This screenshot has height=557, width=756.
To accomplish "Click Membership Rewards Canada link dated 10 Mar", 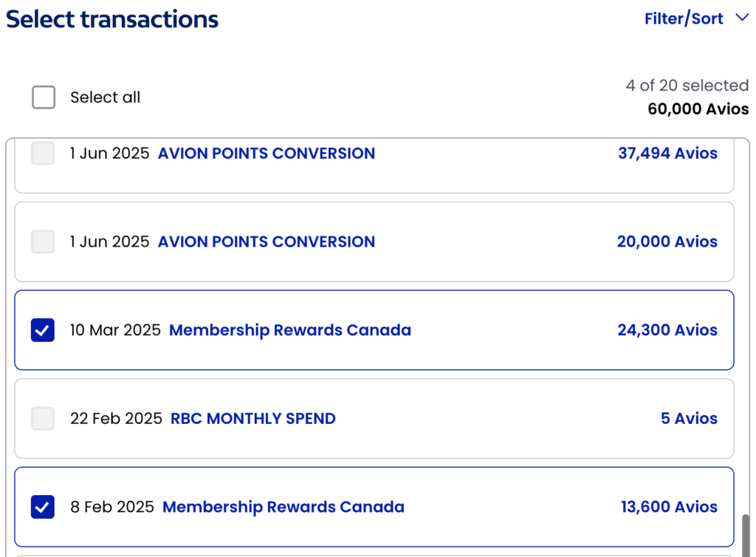I will click(290, 330).
